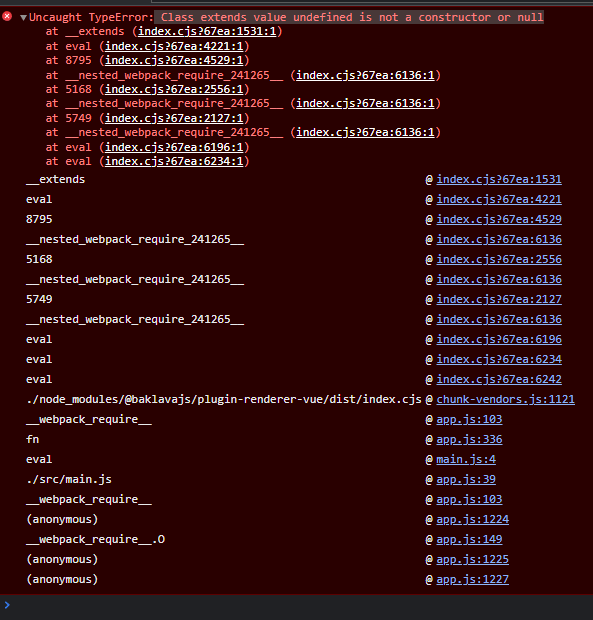Select the fn call frame name
The width and height of the screenshot is (593, 620).
pyautogui.click(x=32, y=439)
